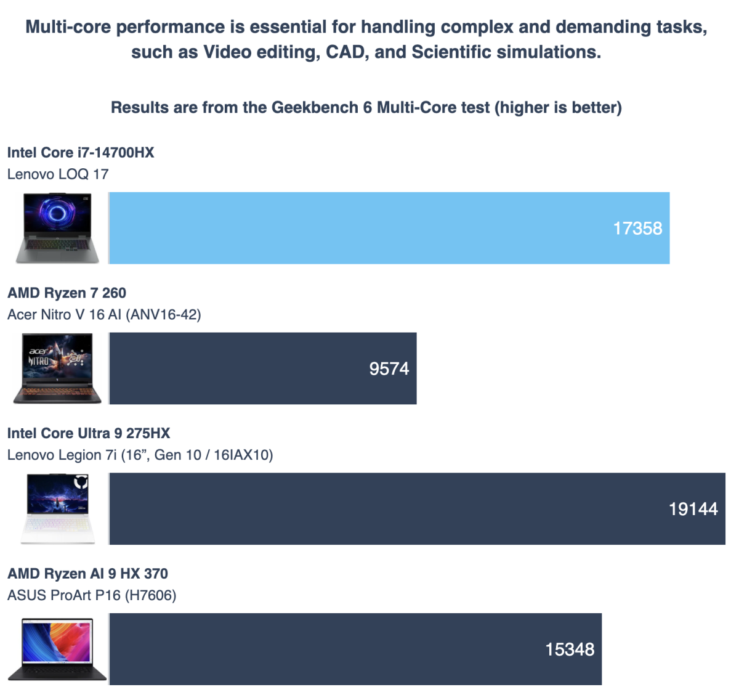Open the Lenovo LOQ 17 model name
Viewport: 739px width, 700px height.
click(x=58, y=174)
